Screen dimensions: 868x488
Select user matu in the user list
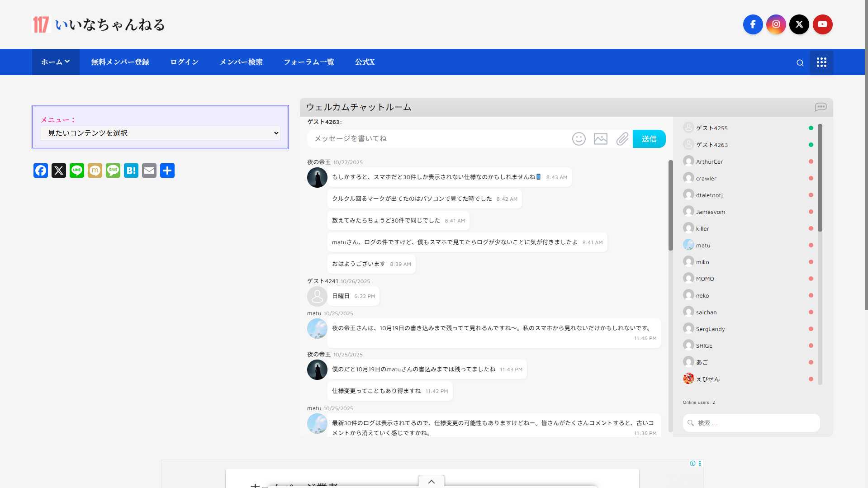[x=703, y=245]
